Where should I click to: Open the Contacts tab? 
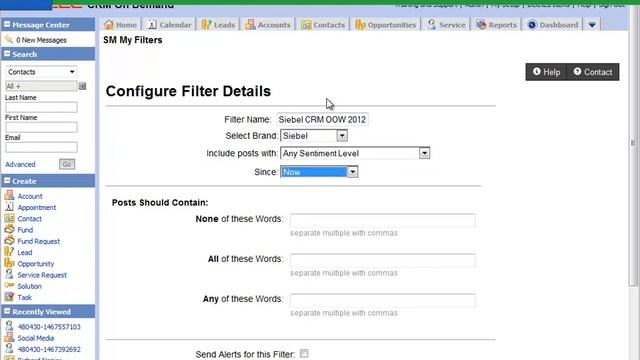click(x=323, y=24)
